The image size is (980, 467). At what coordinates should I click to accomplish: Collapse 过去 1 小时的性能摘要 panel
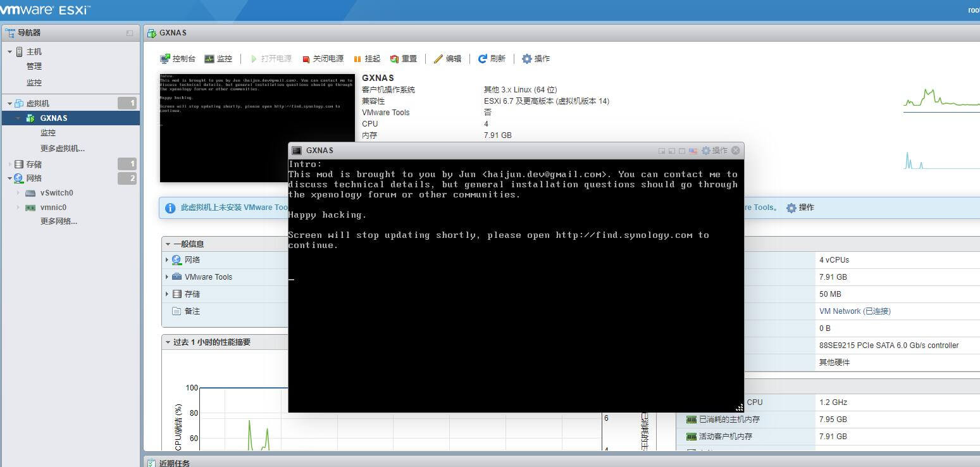point(168,342)
